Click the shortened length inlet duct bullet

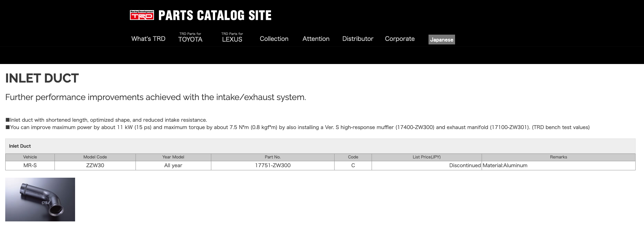[106, 120]
